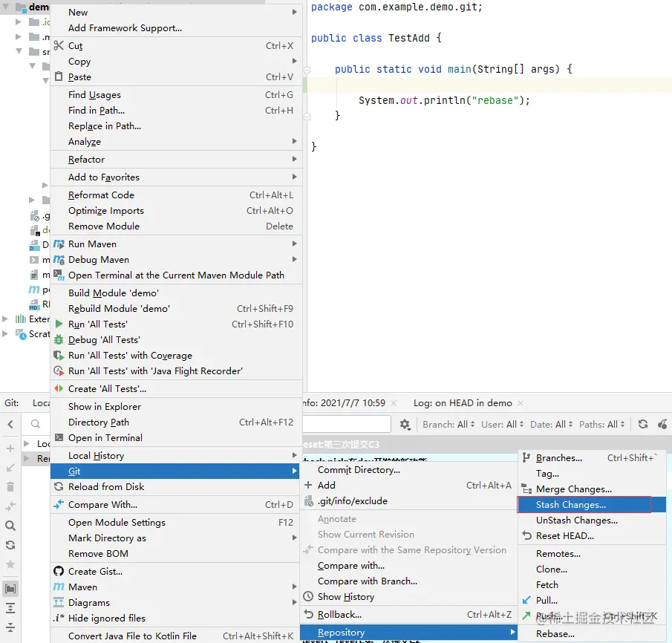
Task: Click the Pull... menu item
Action: 591,600
